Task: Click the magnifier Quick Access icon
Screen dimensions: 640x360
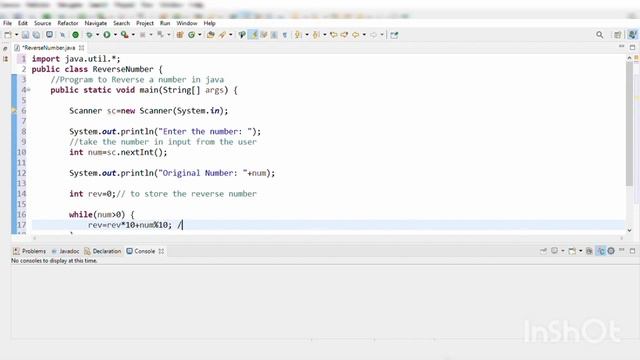Action: coord(600,35)
